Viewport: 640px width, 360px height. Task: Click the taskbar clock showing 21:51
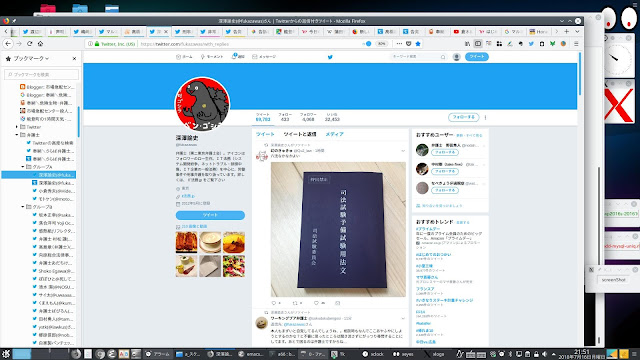(x=582, y=354)
